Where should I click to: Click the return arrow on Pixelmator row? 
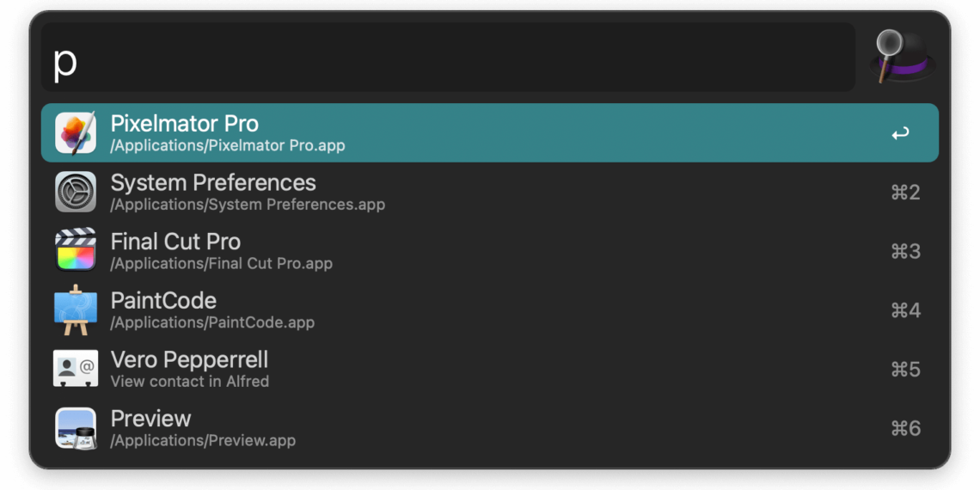pyautogui.click(x=900, y=133)
